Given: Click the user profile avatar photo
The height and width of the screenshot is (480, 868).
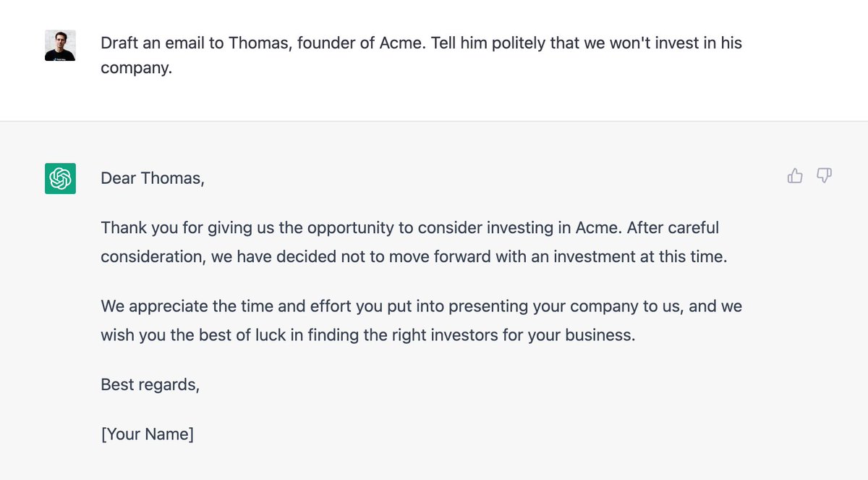Looking at the screenshot, I should tap(61, 46).
